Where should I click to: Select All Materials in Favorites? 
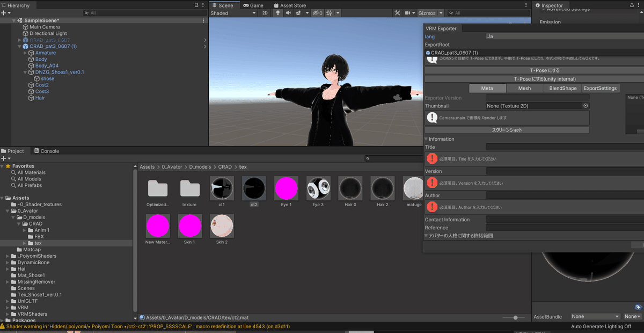(31, 172)
